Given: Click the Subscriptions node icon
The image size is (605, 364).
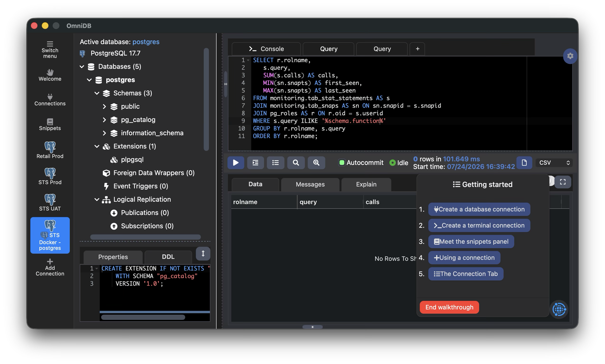Looking at the screenshot, I should pos(114,226).
